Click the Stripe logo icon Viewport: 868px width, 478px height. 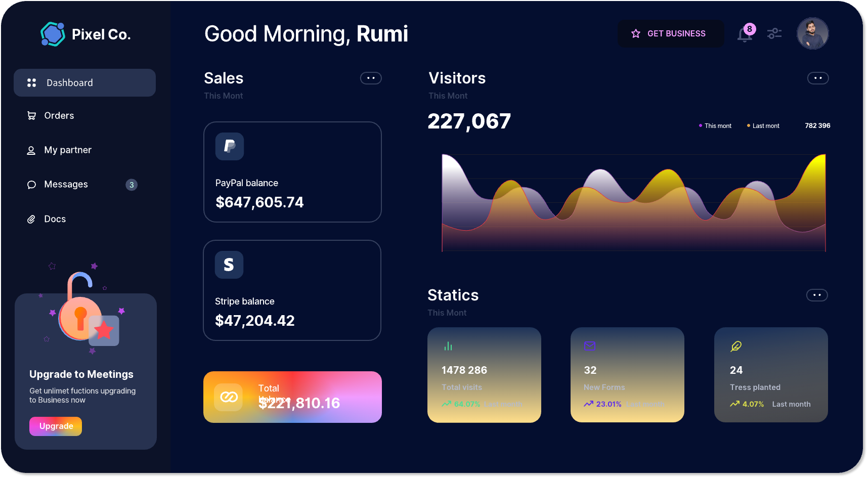tap(229, 265)
